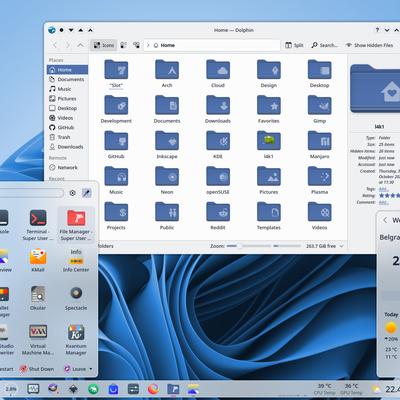
Task: Click the Search button in toolbar
Action: [x=324, y=45]
